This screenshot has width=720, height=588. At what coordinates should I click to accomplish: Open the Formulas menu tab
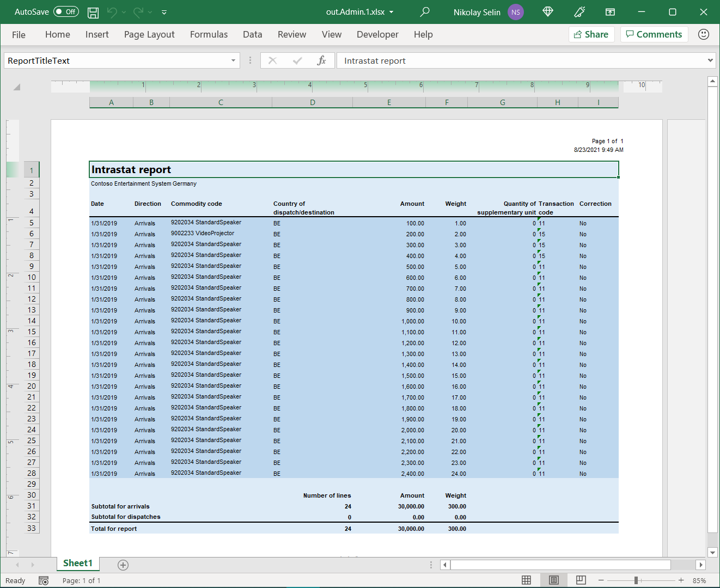click(209, 34)
